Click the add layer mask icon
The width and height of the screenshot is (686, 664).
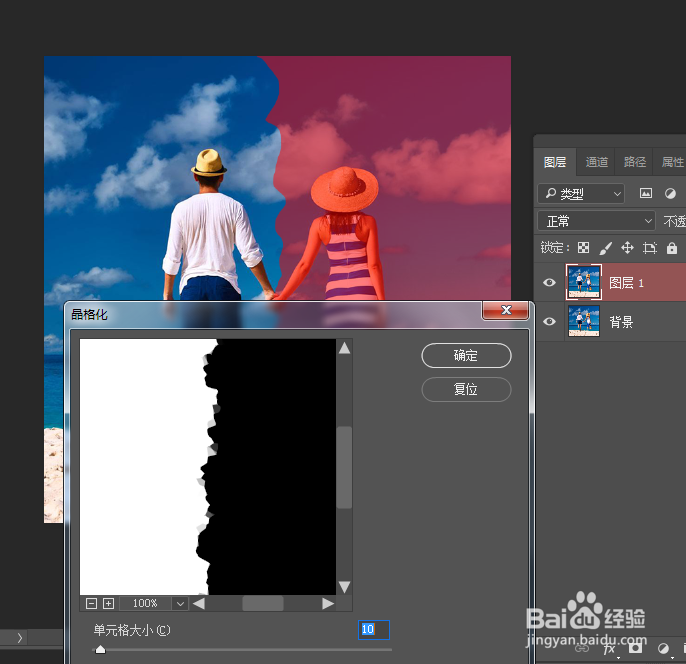point(636,648)
